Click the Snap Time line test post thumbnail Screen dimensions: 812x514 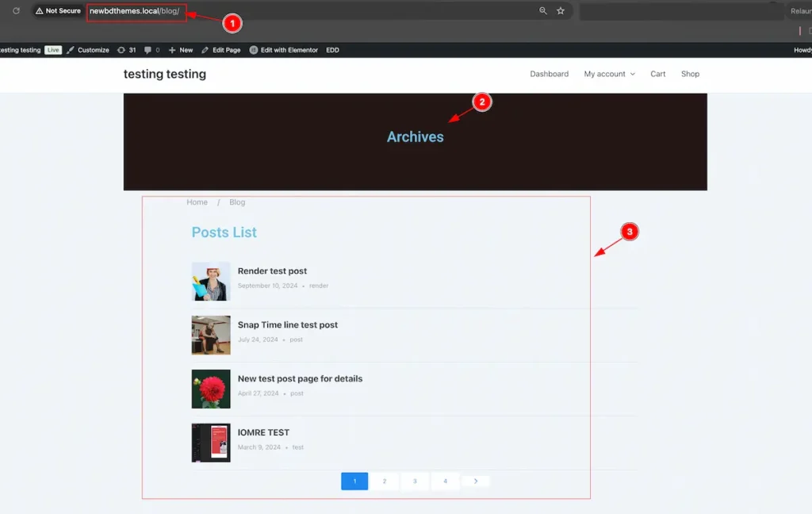click(x=211, y=335)
